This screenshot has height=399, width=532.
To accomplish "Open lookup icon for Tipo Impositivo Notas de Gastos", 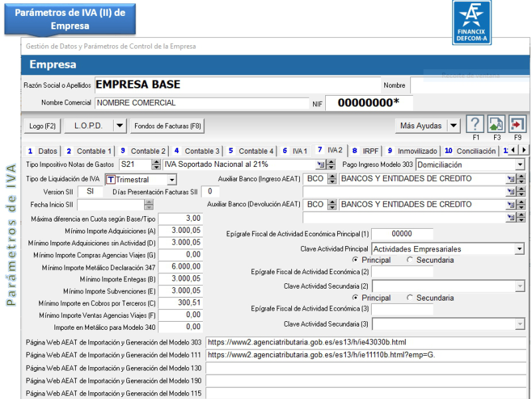I will coord(321,165).
